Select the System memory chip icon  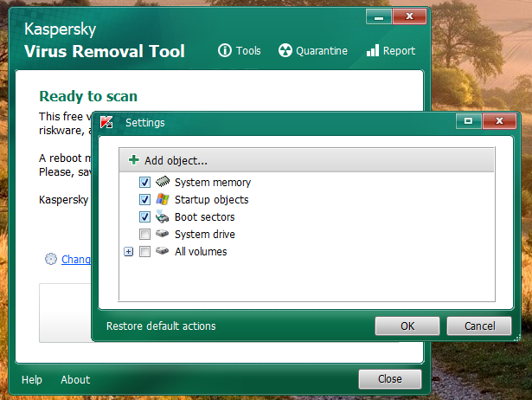[x=163, y=183]
